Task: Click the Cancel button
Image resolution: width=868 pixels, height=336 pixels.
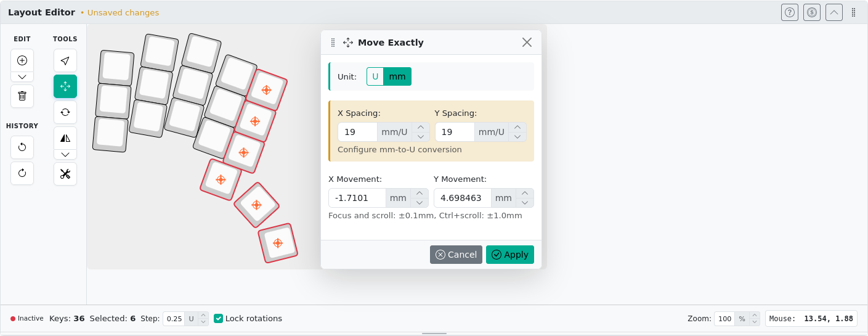Action: pos(456,255)
